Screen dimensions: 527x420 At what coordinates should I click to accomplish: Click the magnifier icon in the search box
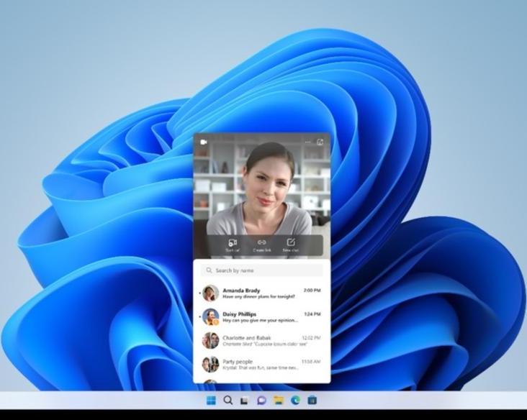point(209,270)
